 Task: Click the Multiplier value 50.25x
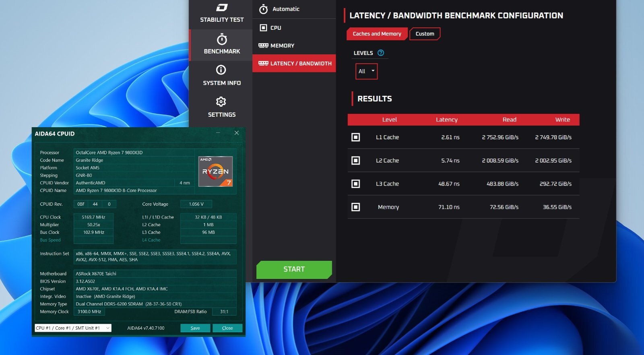(x=93, y=225)
